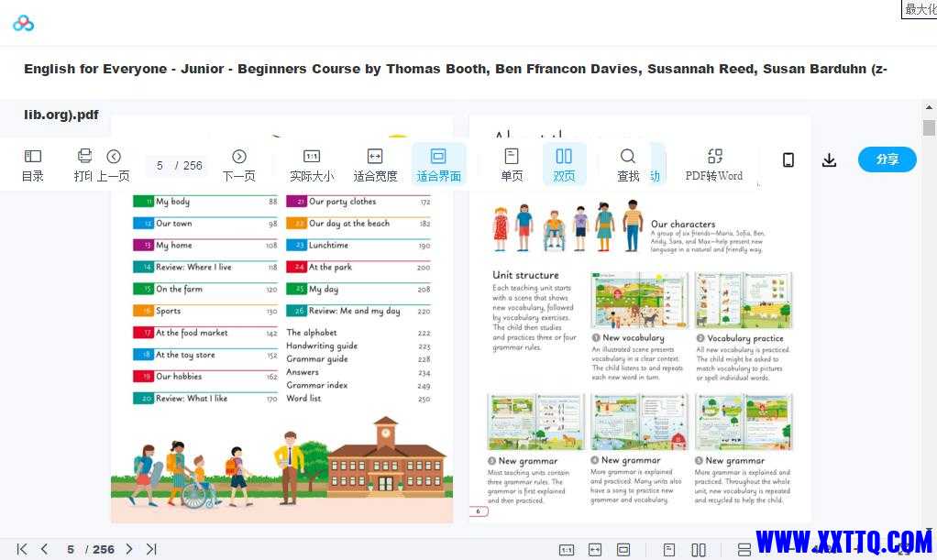
Task: Download the PDF file
Action: point(829,159)
